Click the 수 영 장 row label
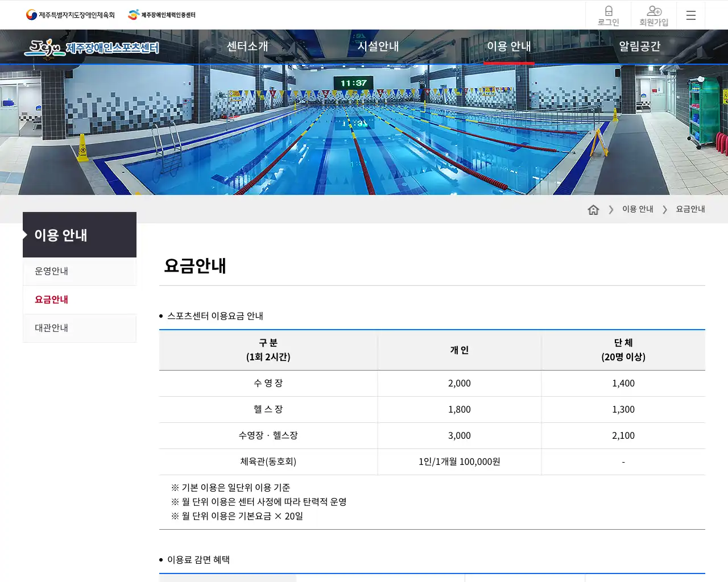The width and height of the screenshot is (728, 582). (x=268, y=383)
